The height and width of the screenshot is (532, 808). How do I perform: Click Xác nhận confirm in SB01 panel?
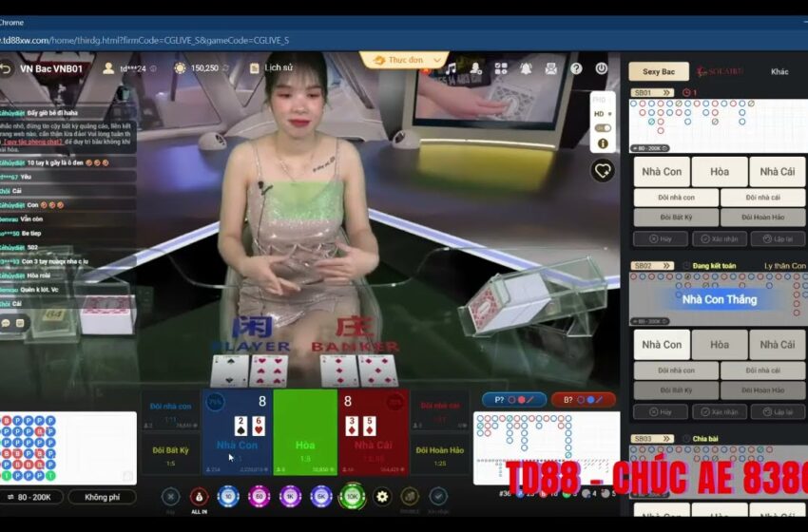[x=720, y=239]
